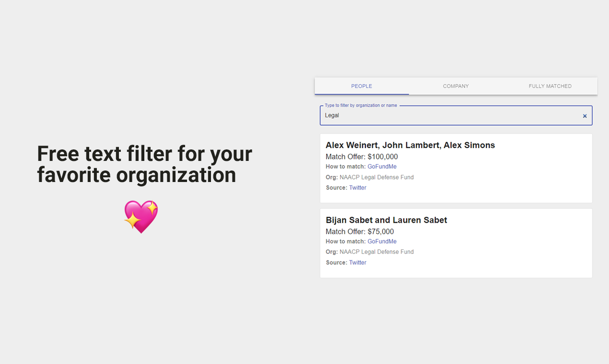Select the Alex Weinert, John Lambert, Alex Simons card

(456, 168)
